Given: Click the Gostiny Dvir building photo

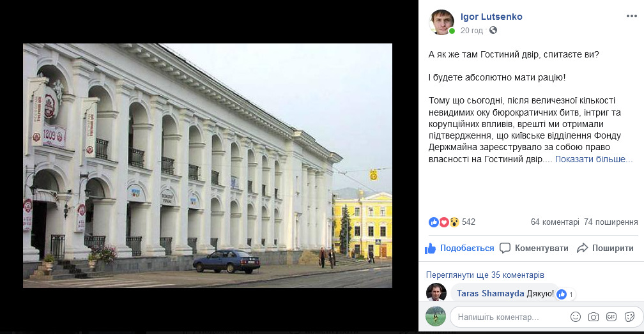Looking at the screenshot, I should click(x=208, y=165).
